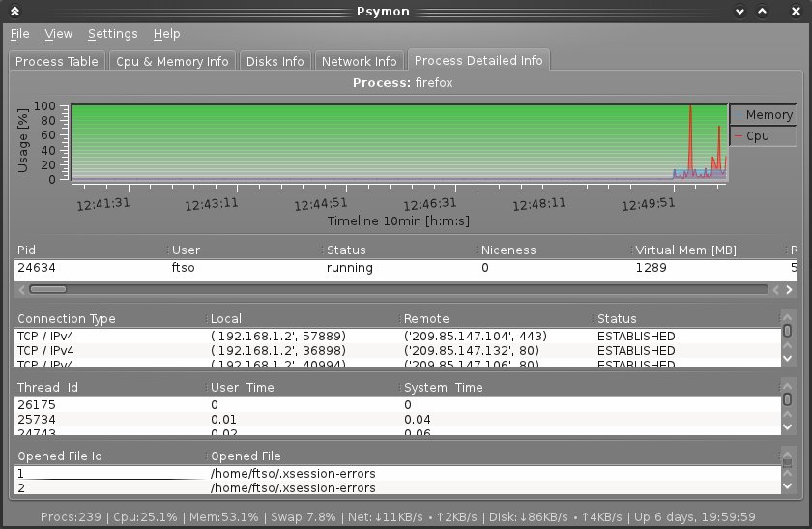Sort by Virtual Mem [MB] column header
Image resolution: width=812 pixels, height=529 pixels.
(x=708, y=250)
